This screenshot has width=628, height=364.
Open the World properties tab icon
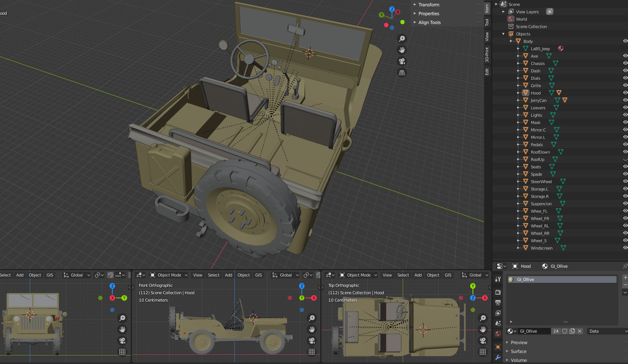click(498, 334)
